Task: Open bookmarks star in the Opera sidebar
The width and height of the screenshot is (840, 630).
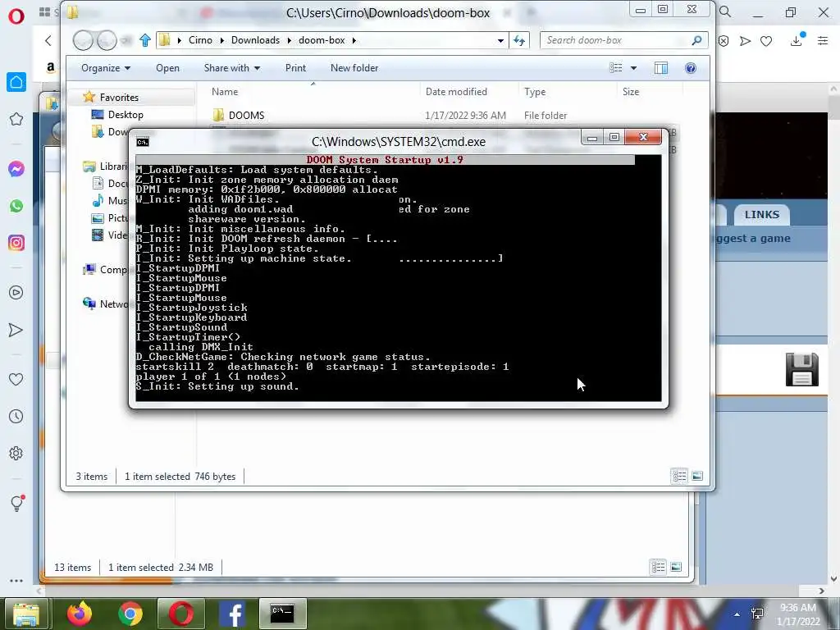Action: click(x=16, y=119)
